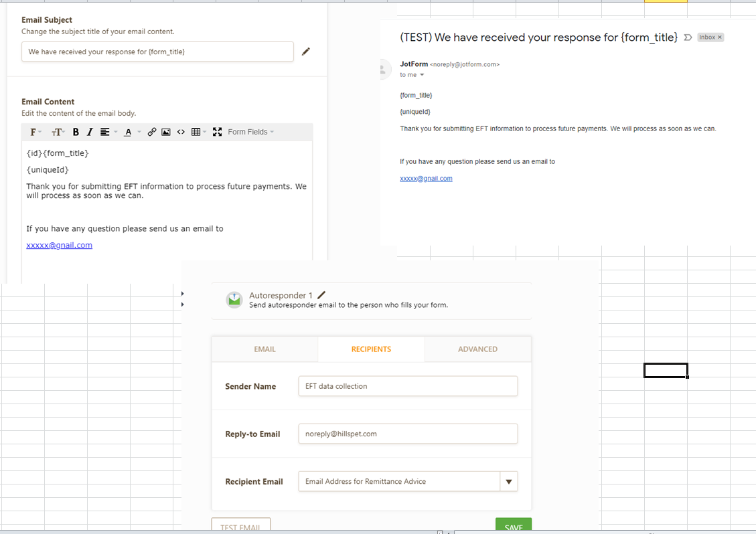Click the Sender Name input field

point(408,386)
